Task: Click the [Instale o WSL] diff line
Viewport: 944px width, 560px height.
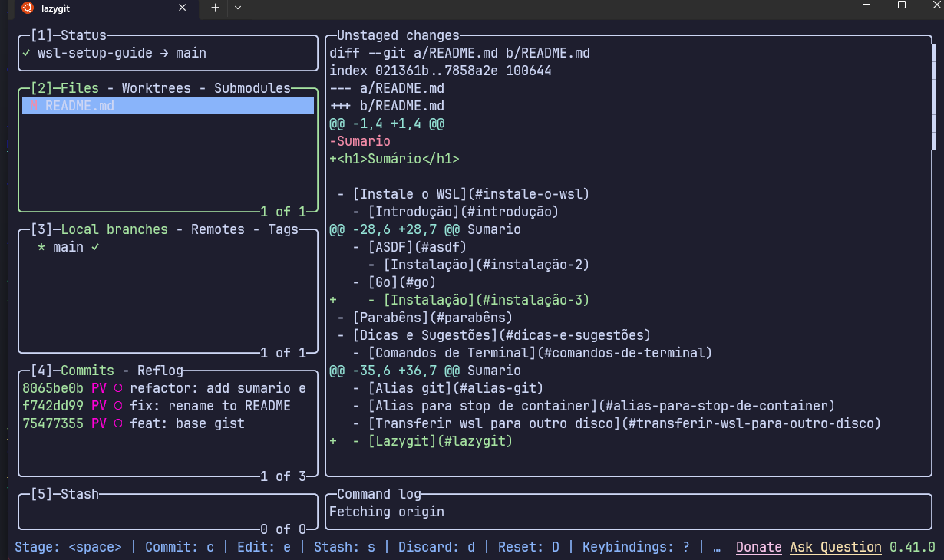Action: coord(464,194)
